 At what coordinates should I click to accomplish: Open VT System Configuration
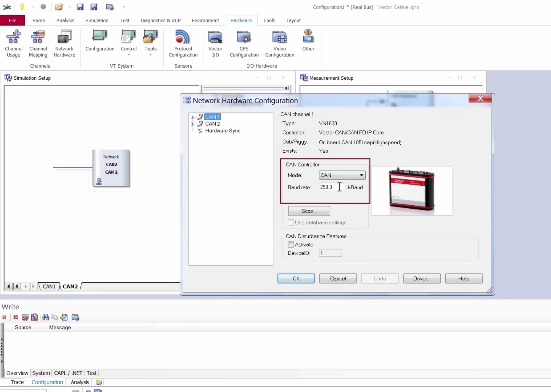[100, 41]
